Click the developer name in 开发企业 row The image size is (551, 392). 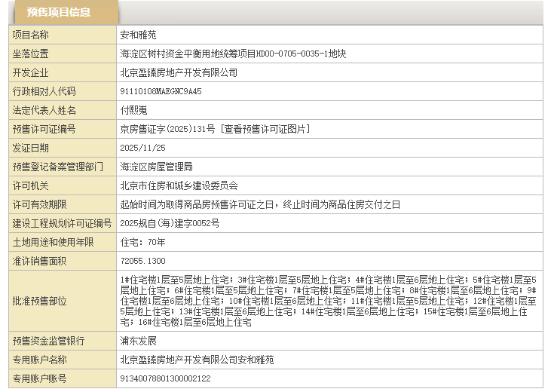[x=179, y=72]
